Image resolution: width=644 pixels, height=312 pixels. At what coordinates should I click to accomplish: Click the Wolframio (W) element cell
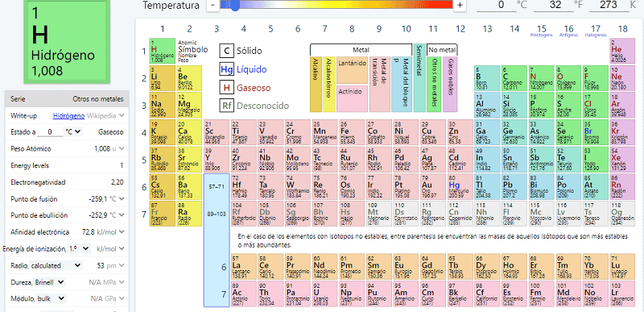tap(297, 186)
